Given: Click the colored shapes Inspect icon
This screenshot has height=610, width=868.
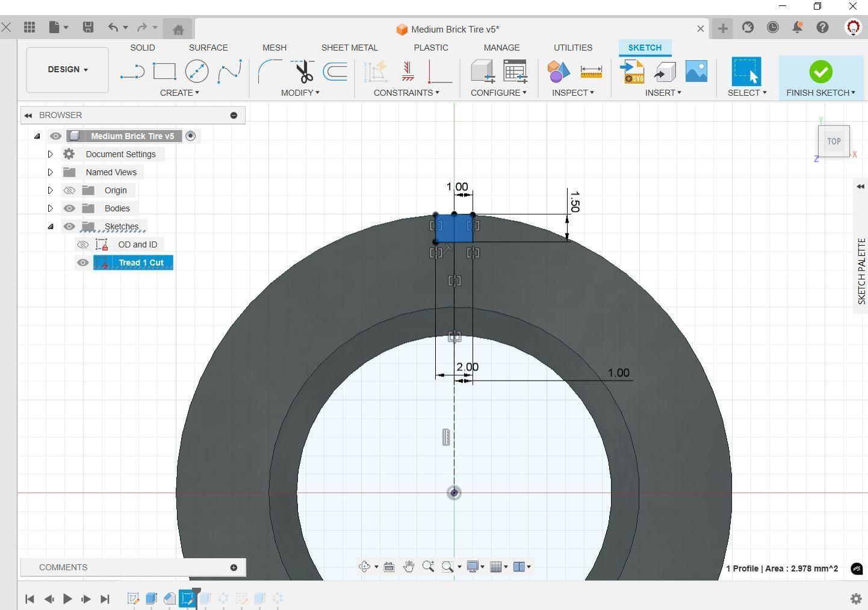Looking at the screenshot, I should [558, 72].
